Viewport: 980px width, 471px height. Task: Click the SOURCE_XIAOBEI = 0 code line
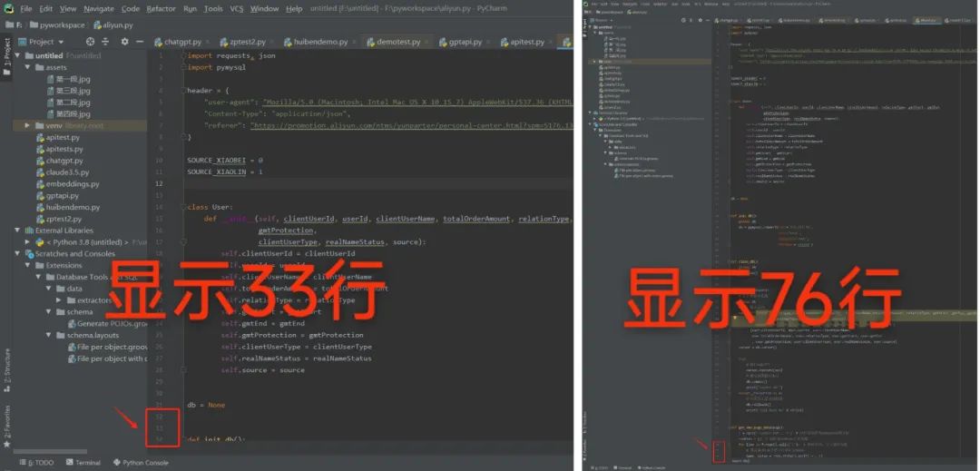(225, 161)
